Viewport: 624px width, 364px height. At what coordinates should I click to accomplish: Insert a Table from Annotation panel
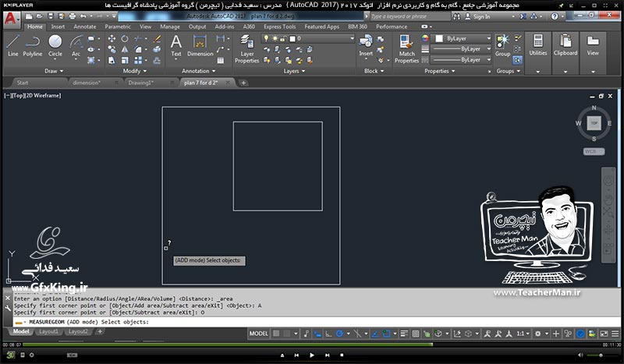[x=221, y=61]
